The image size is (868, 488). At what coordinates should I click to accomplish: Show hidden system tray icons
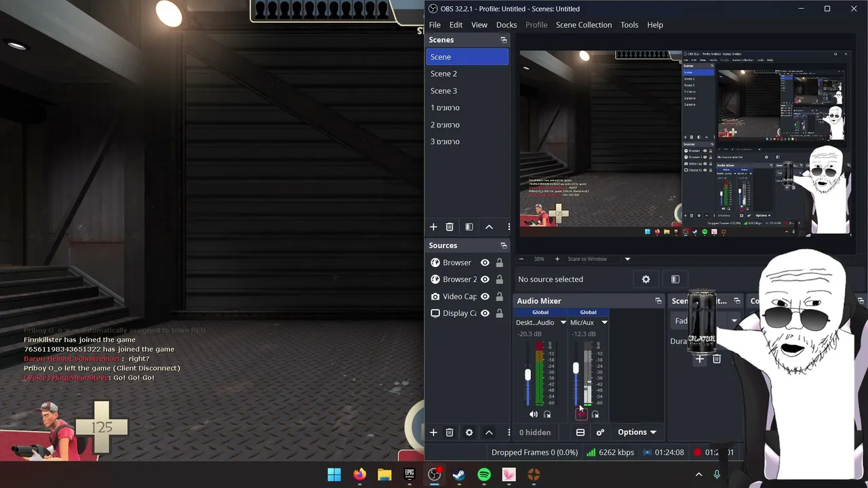(x=698, y=475)
